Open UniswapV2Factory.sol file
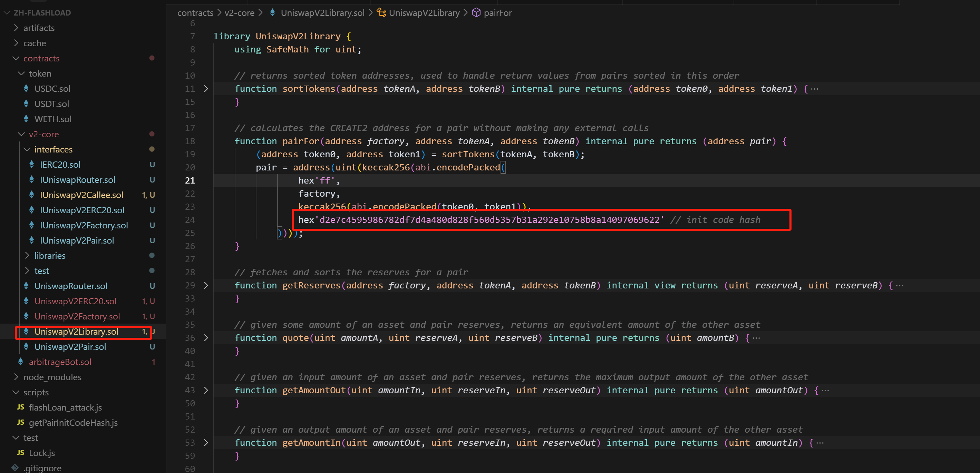Screen dimensions: 980x473 [77, 316]
